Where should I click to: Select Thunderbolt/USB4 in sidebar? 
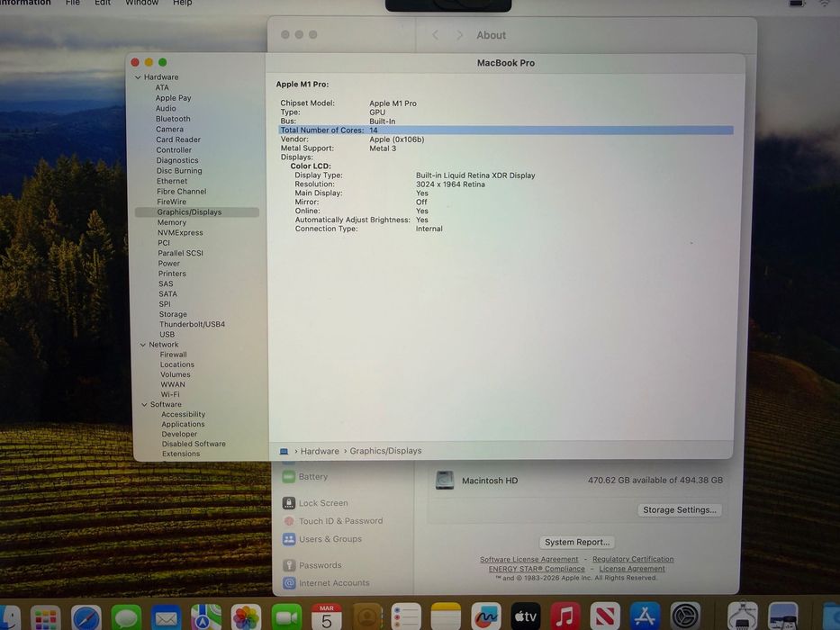192,324
